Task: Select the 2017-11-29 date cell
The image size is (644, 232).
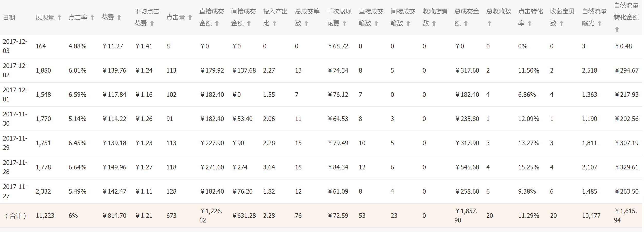Action: coord(15,143)
